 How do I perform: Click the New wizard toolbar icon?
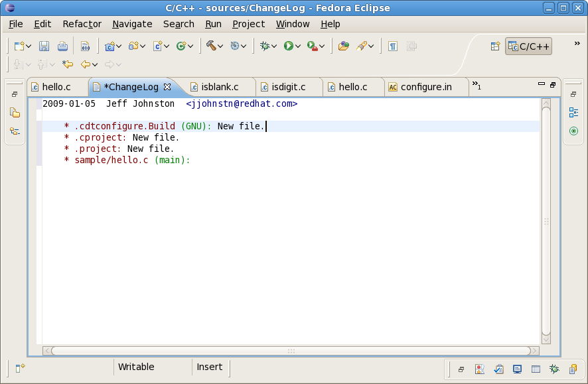19,46
